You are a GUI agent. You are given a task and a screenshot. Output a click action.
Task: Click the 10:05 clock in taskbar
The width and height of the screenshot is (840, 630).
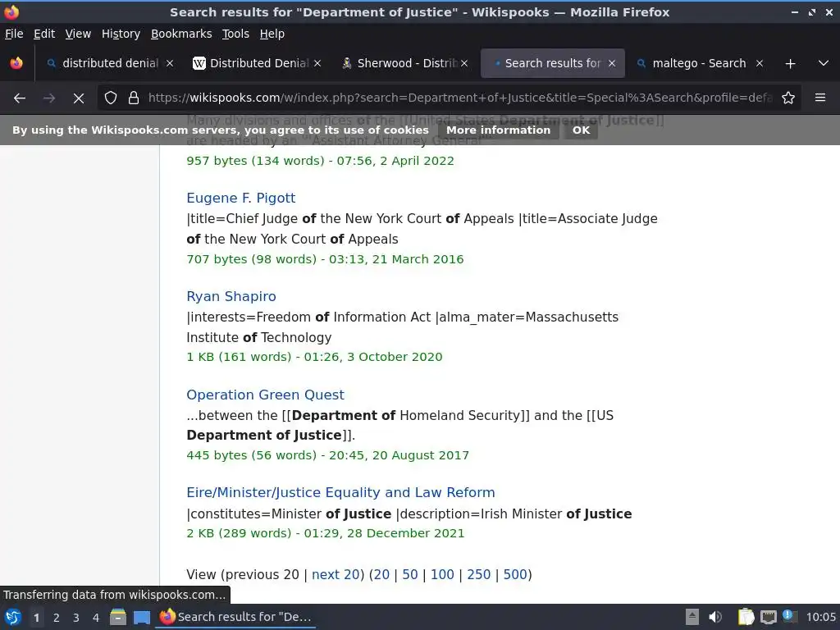tap(820, 617)
